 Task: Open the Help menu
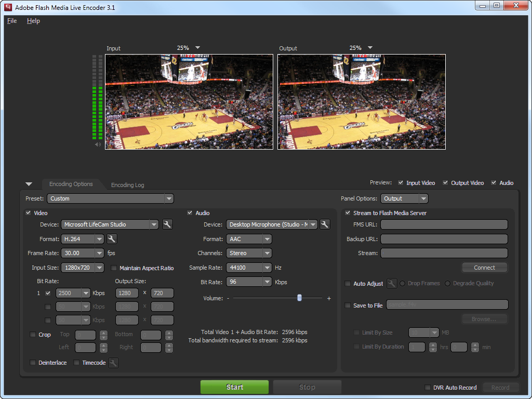pos(33,21)
